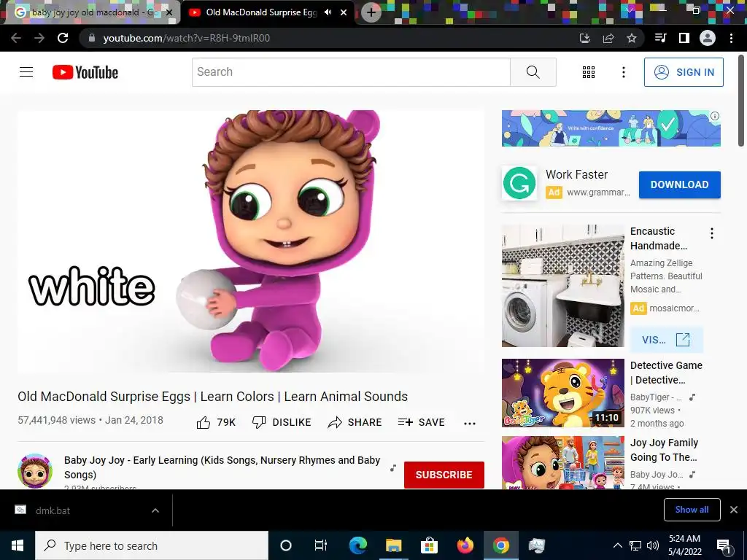This screenshot has width=747, height=560.
Task: Show hidden tray icons chevron
Action: pyautogui.click(x=617, y=545)
